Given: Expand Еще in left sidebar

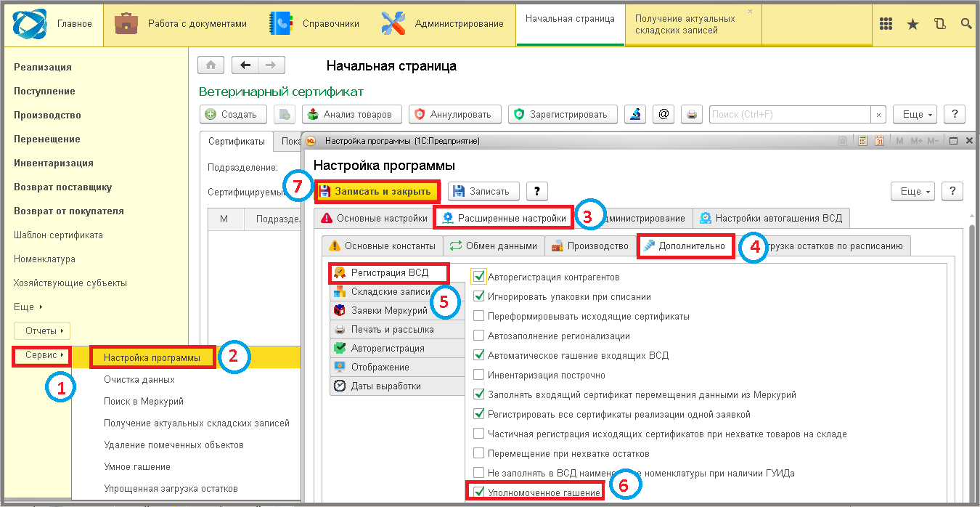Looking at the screenshot, I should [x=28, y=307].
